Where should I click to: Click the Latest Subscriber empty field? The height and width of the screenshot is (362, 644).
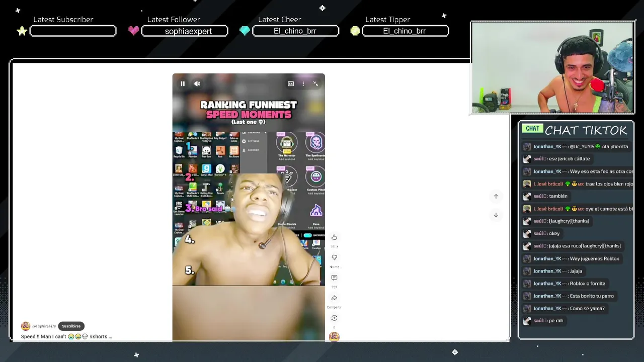click(x=73, y=31)
